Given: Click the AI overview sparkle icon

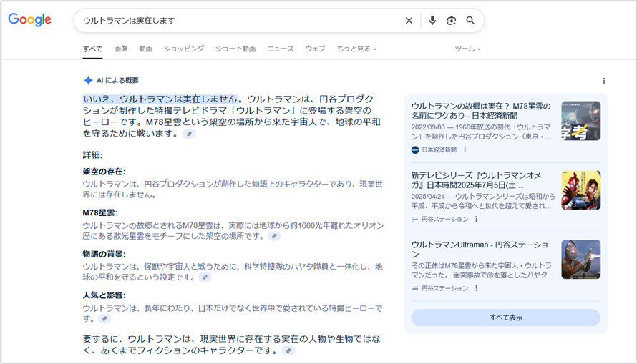Looking at the screenshot, I should 88,80.
